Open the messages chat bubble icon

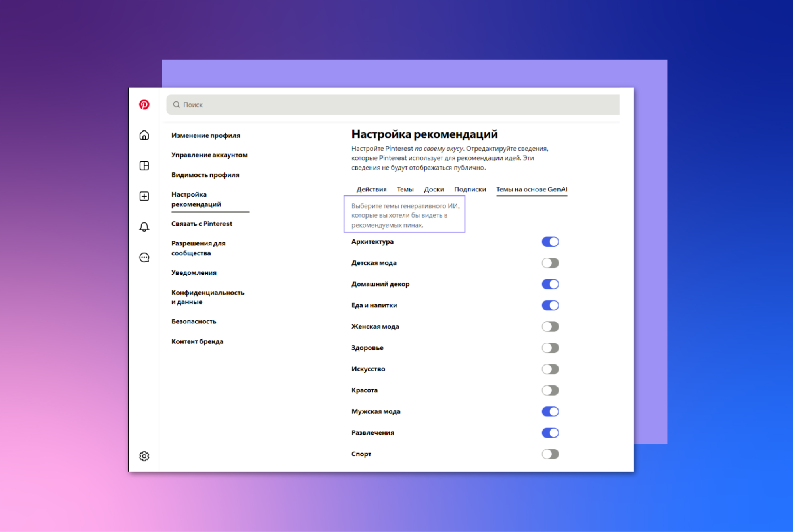point(144,258)
